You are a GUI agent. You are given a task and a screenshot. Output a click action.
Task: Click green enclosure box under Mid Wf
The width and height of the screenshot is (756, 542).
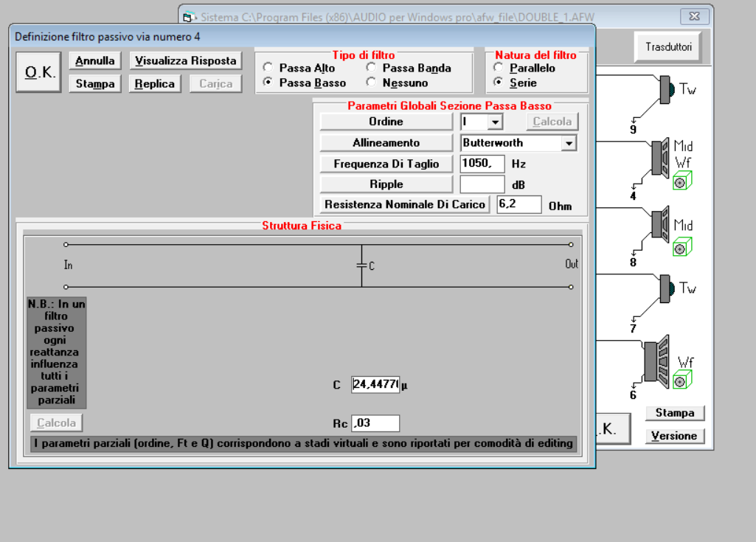682,182
